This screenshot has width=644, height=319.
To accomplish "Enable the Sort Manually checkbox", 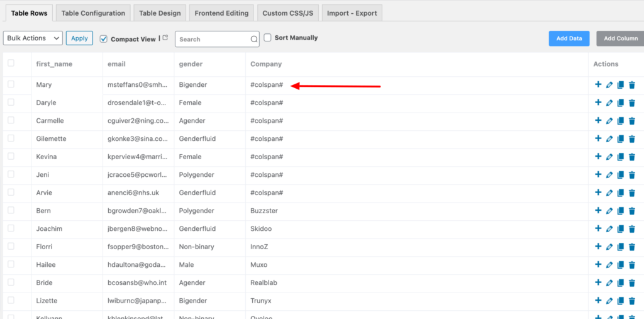I will 267,38.
